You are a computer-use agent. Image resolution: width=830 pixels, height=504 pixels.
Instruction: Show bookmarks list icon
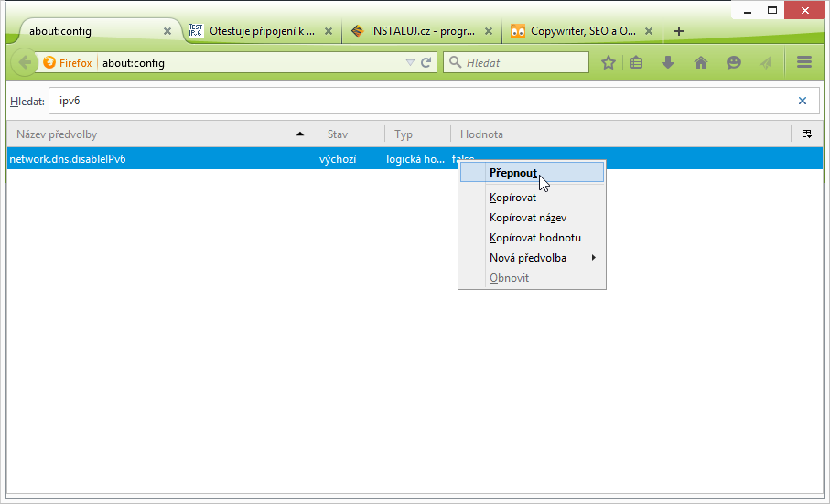[x=636, y=62]
